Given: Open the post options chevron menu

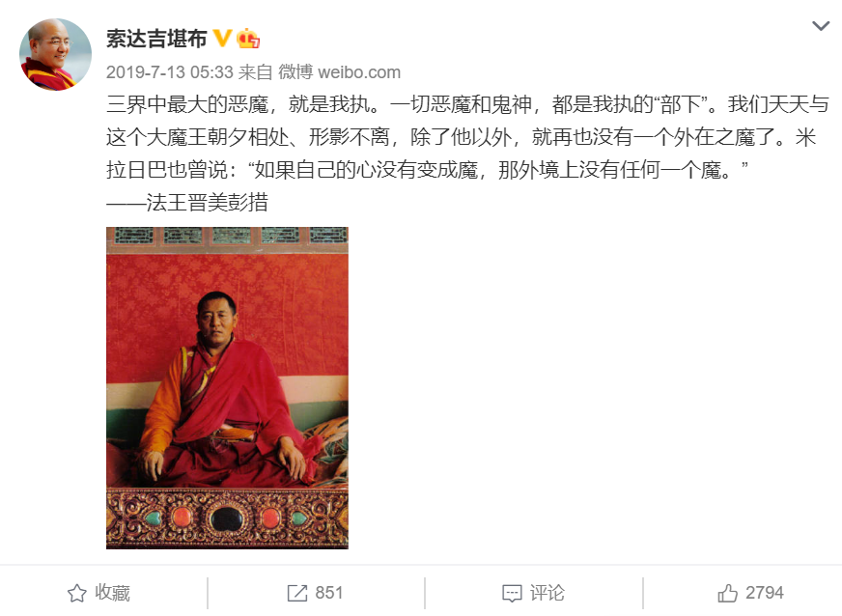Looking at the screenshot, I should tap(820, 26).
